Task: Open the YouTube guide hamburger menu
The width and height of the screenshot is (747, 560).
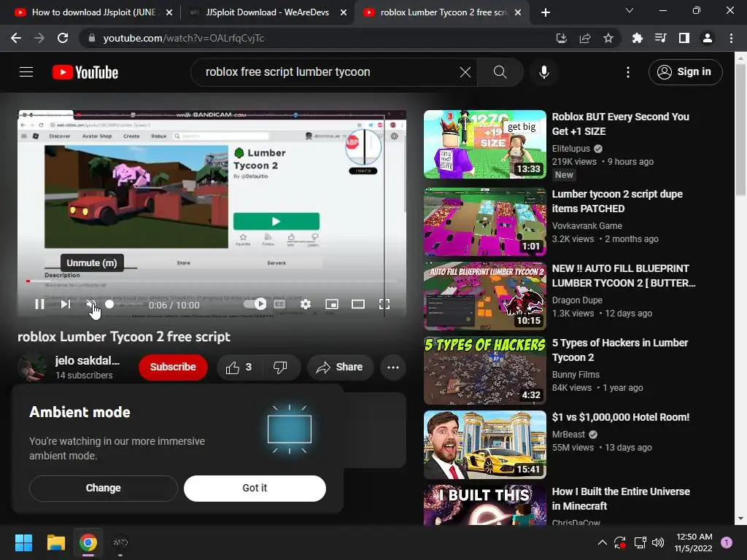Action: pos(26,72)
